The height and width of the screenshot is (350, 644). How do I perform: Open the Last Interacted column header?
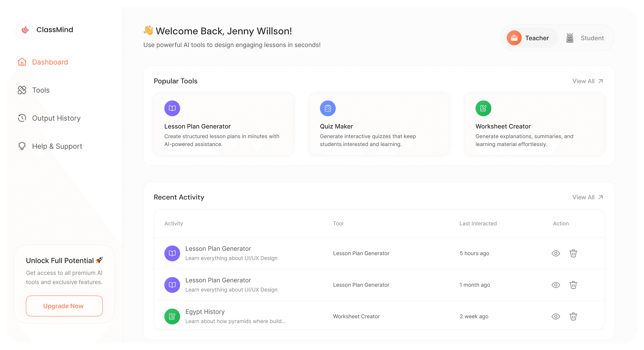pyautogui.click(x=478, y=223)
